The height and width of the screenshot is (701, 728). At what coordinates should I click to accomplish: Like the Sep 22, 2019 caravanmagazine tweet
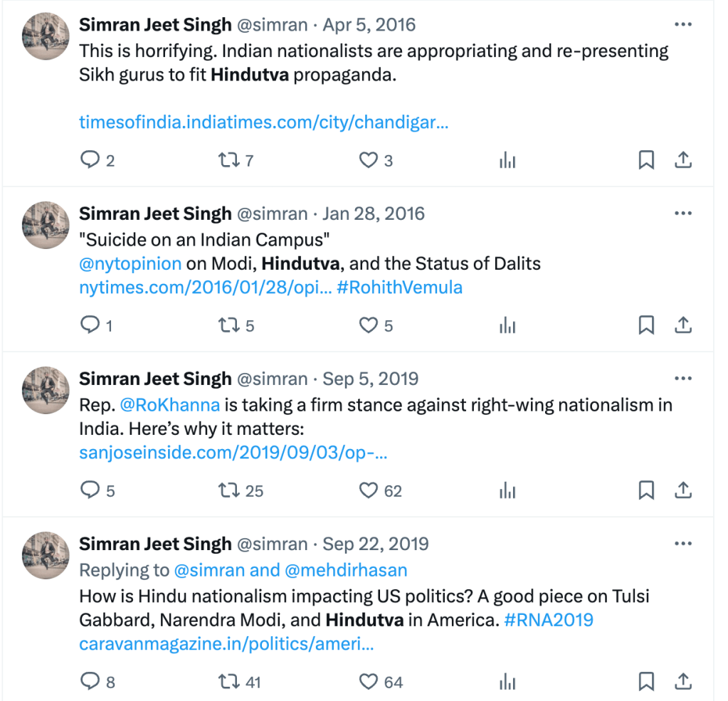click(368, 682)
